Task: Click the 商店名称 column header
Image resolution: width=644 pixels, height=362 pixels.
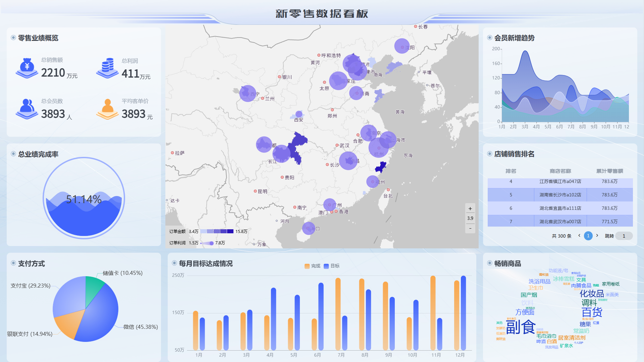Action: (x=560, y=171)
